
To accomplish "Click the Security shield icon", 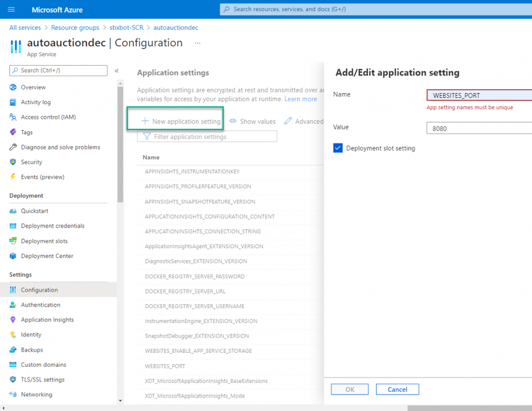I will (x=13, y=162).
